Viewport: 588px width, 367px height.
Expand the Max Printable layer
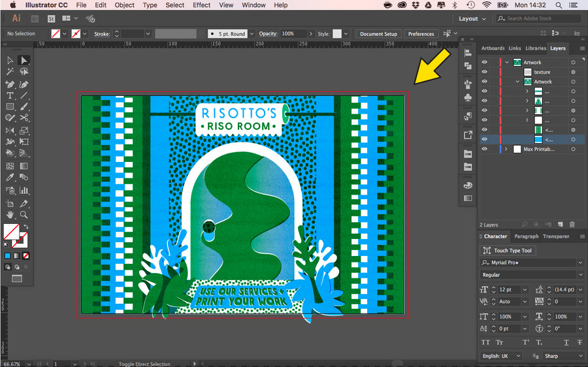click(x=506, y=149)
